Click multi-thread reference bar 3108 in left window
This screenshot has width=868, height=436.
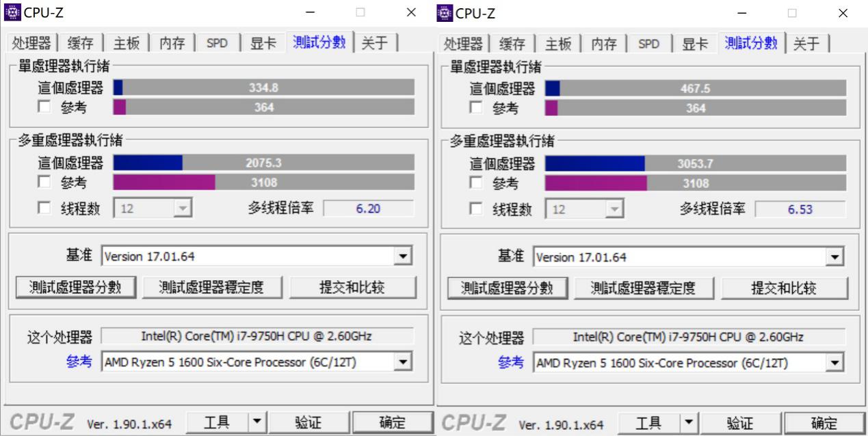tap(263, 182)
